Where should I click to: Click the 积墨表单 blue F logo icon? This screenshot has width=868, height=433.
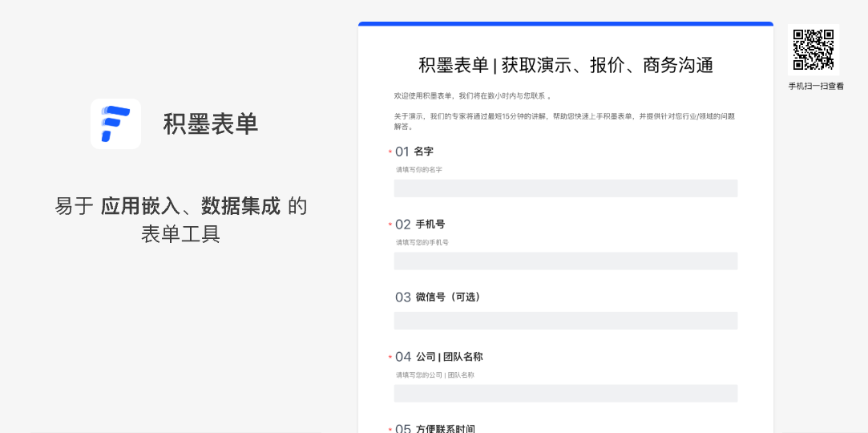click(115, 124)
